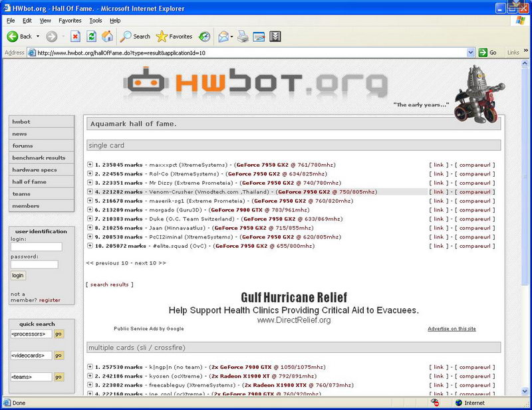The width and height of the screenshot is (532, 410).
Task: Expand result 4 Venom-Crusher entry
Action: tap(90, 191)
